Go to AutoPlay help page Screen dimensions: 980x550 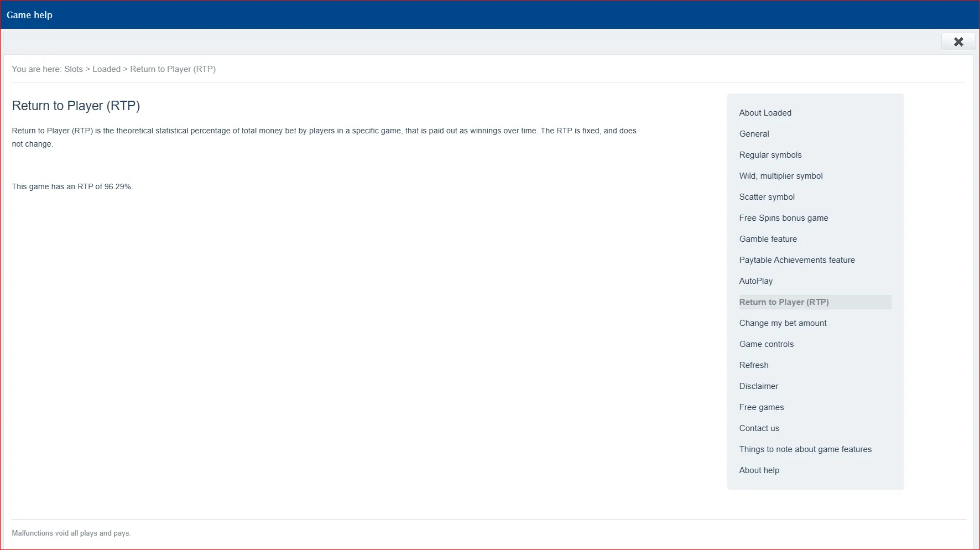[755, 281]
